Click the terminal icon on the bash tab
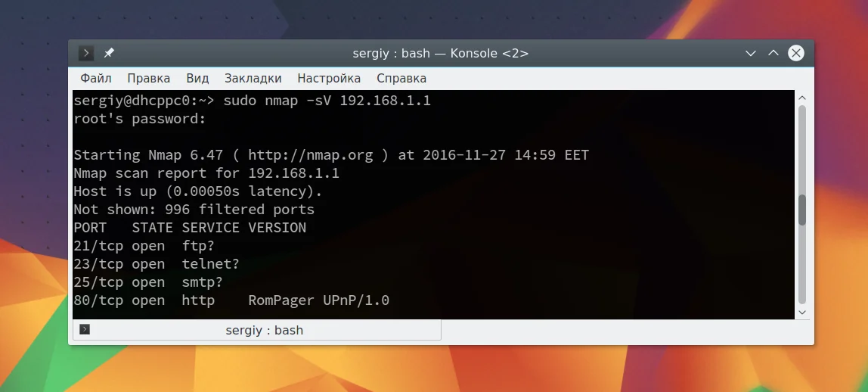The image size is (868, 392). click(85, 329)
